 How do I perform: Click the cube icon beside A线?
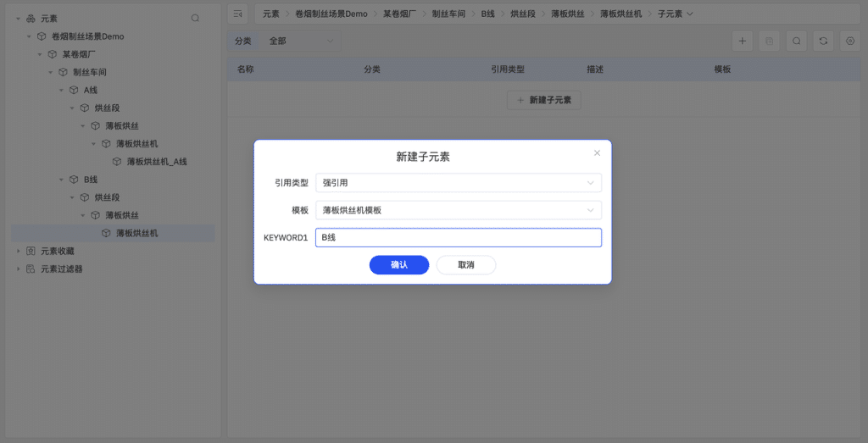tap(74, 90)
